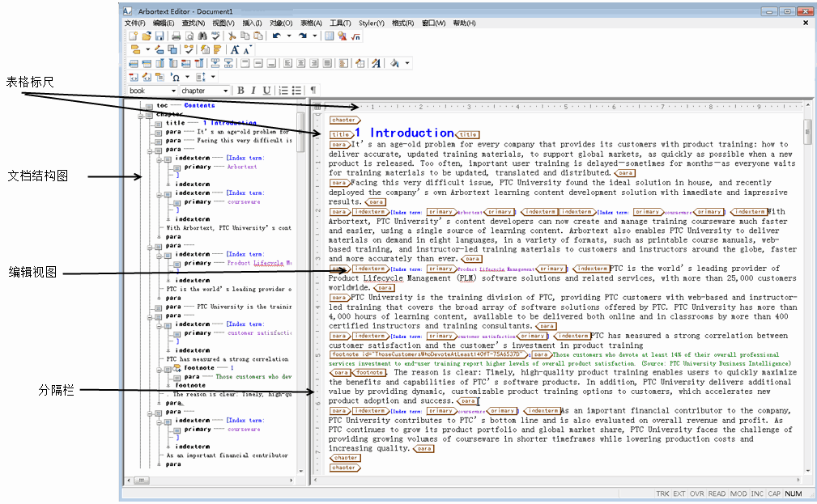This screenshot has height=504, width=817.
Task: Toggle the OVR overtype indicator
Action: click(x=696, y=493)
